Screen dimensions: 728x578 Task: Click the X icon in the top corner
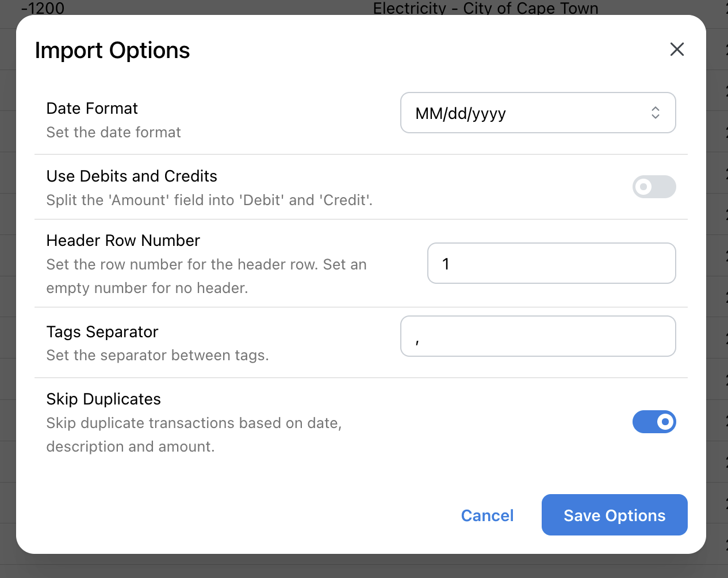(677, 49)
